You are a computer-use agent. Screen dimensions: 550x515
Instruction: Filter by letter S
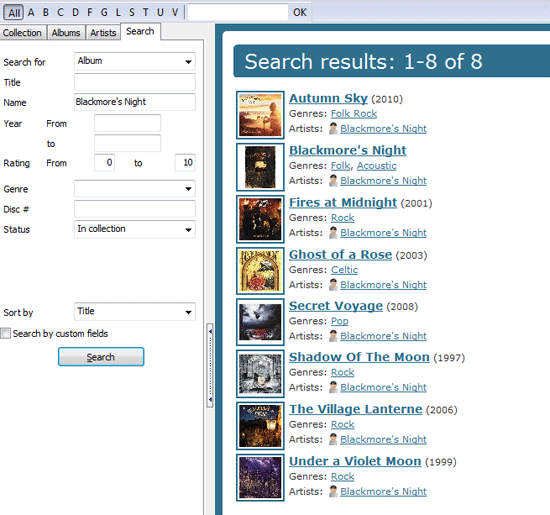click(132, 13)
